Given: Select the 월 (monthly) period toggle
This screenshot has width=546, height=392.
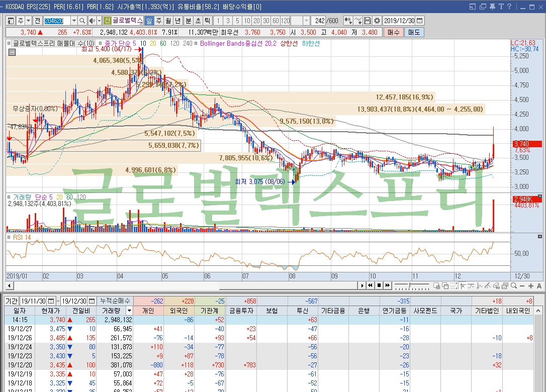Looking at the screenshot, I should (x=168, y=21).
